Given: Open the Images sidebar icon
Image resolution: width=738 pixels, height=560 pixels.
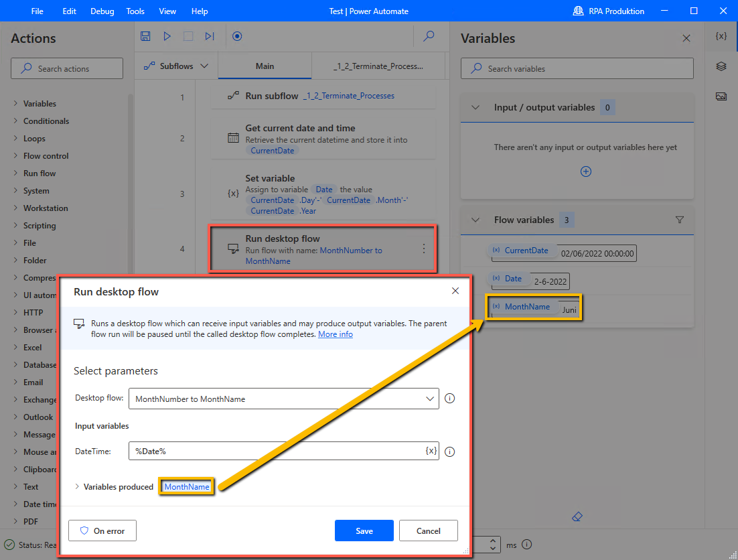Looking at the screenshot, I should 721,96.
